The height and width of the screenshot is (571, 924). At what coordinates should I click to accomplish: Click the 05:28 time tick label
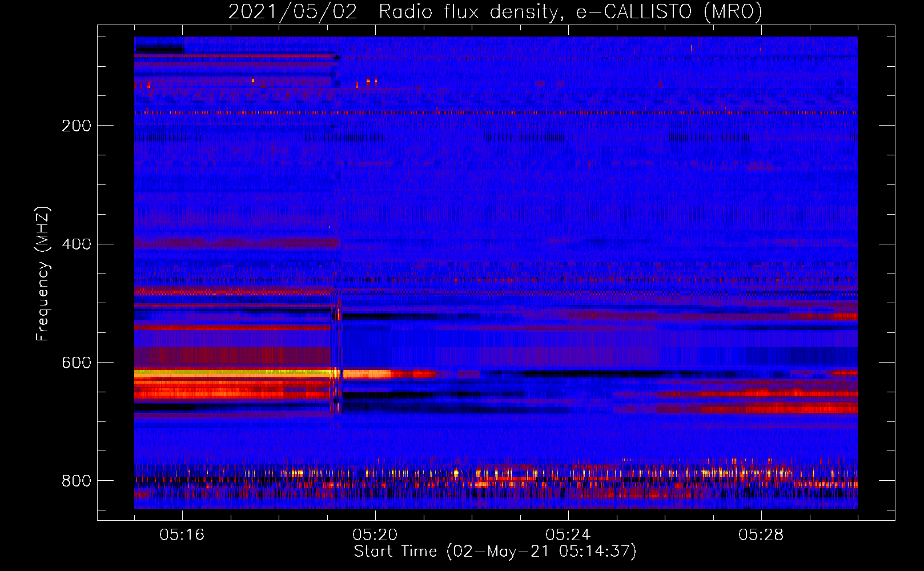[x=761, y=534]
